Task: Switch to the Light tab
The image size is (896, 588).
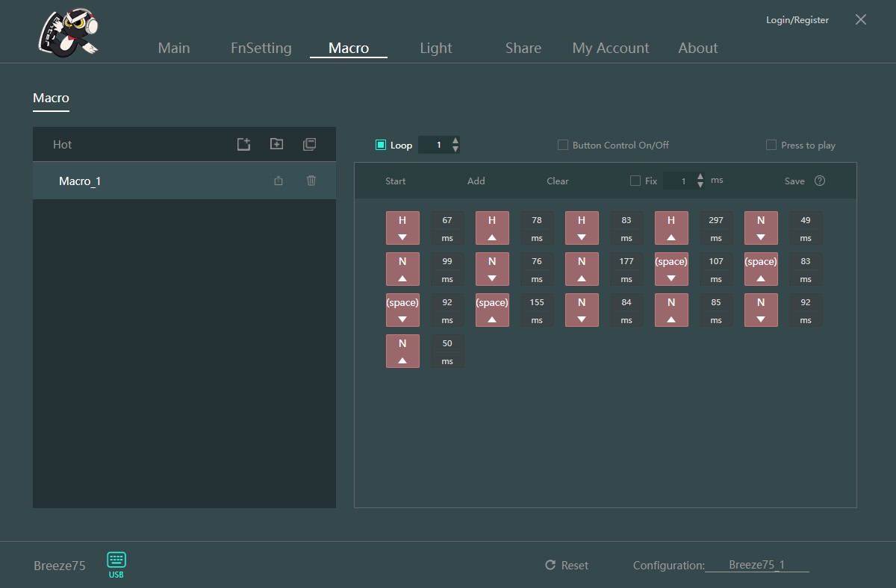Action: 435,48
